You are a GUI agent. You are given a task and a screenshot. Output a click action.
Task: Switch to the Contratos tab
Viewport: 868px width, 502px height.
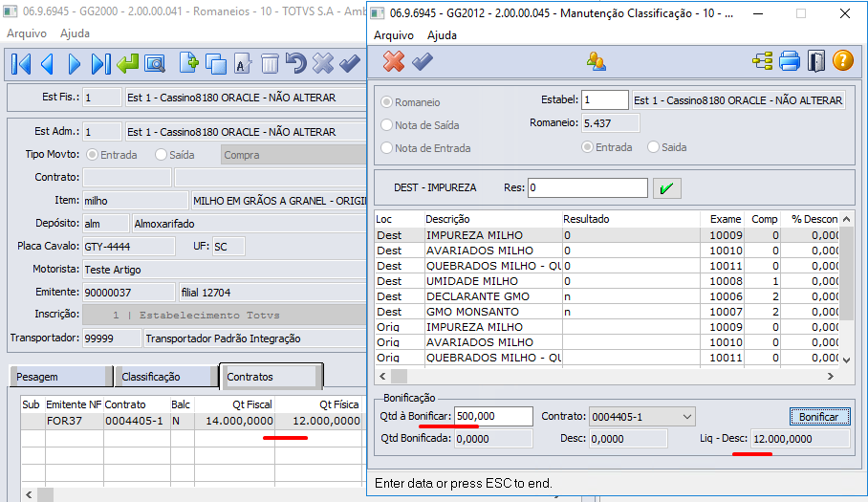(x=271, y=377)
